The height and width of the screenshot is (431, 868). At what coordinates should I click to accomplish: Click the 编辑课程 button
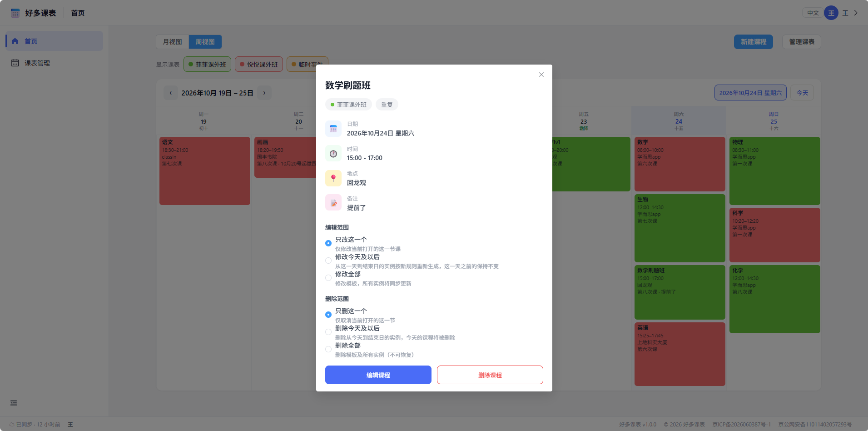coord(378,375)
